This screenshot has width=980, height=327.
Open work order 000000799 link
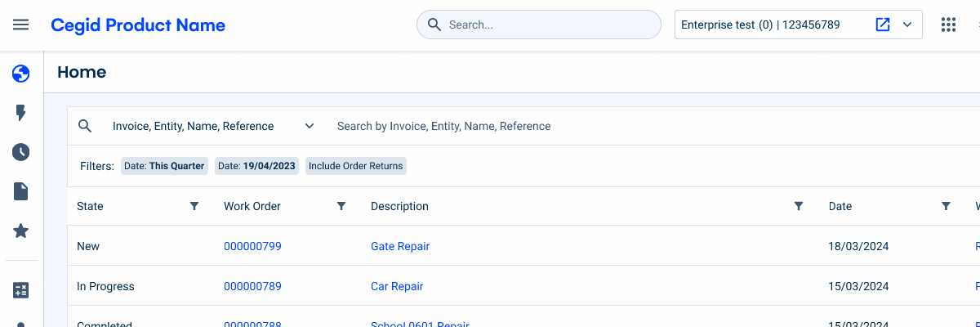click(252, 246)
